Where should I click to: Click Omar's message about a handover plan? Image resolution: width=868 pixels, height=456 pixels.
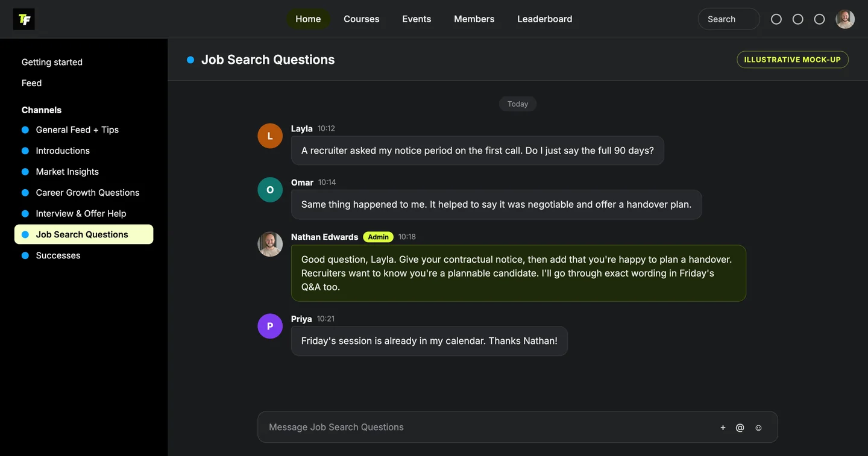click(x=496, y=204)
